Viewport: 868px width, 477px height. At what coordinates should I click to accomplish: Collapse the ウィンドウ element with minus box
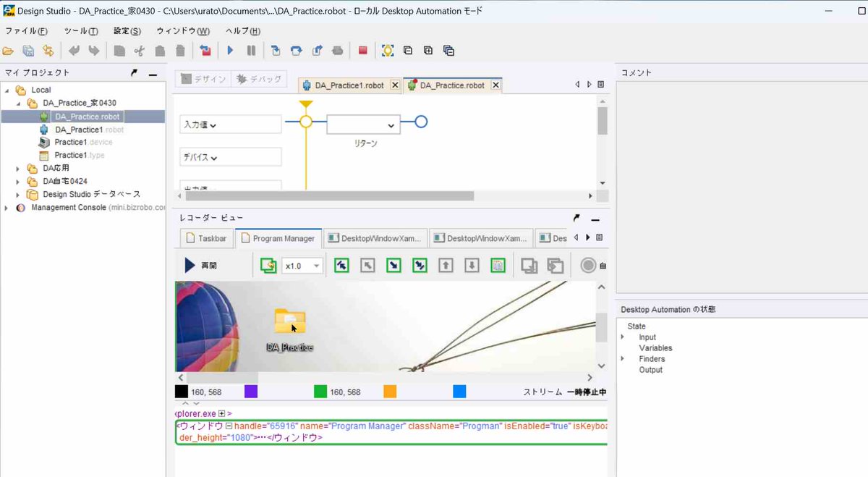click(x=229, y=426)
